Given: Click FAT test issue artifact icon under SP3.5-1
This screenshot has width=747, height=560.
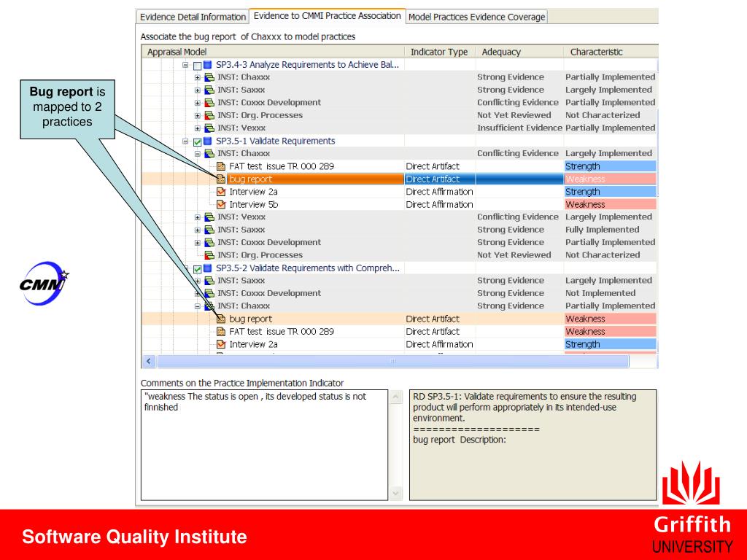Looking at the screenshot, I should click(x=221, y=166).
